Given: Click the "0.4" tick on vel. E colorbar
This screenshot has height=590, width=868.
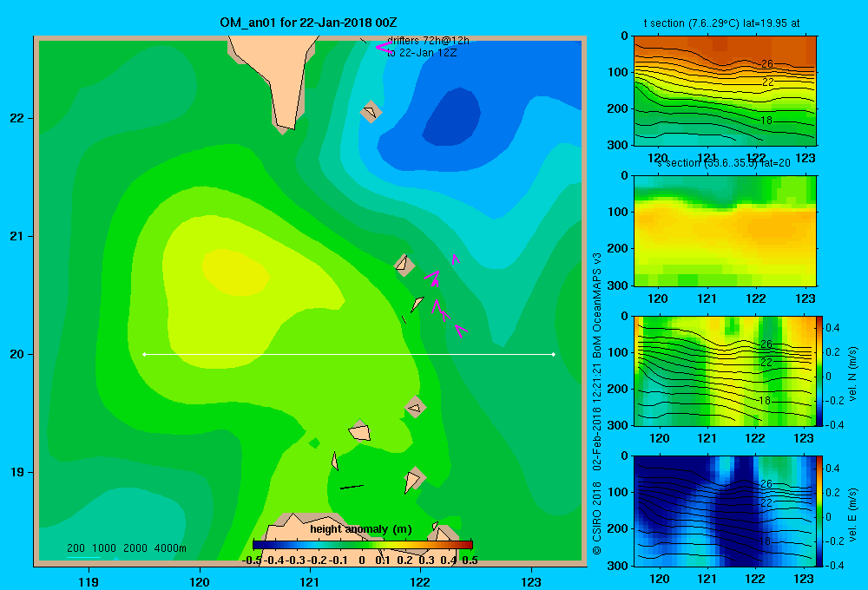Looking at the screenshot, I should pyautogui.click(x=832, y=469).
